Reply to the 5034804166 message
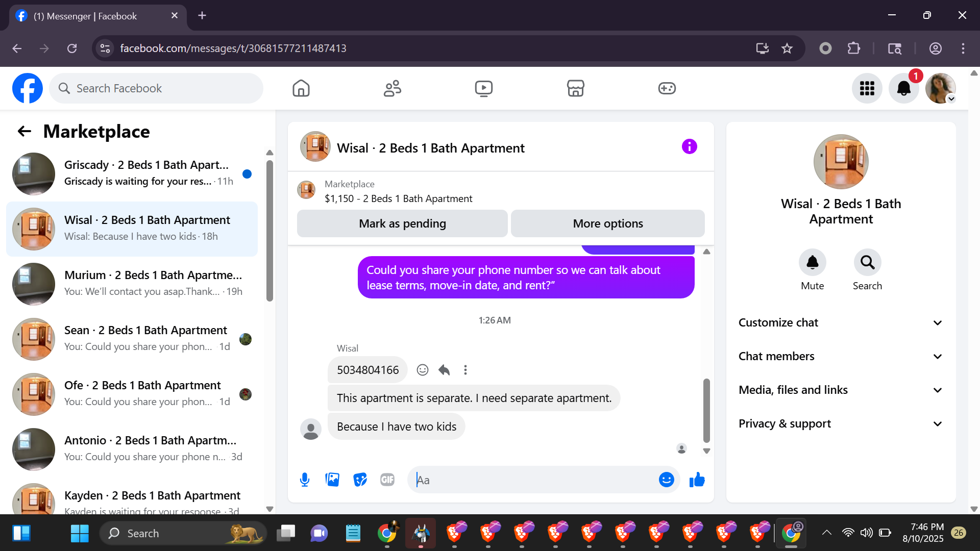This screenshot has width=980, height=551. click(444, 370)
